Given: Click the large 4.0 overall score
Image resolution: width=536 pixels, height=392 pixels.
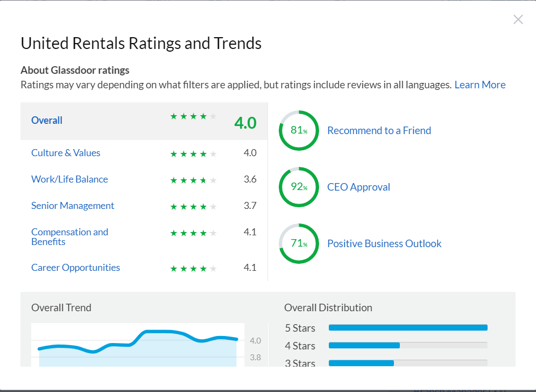Looking at the screenshot, I should 245,123.
